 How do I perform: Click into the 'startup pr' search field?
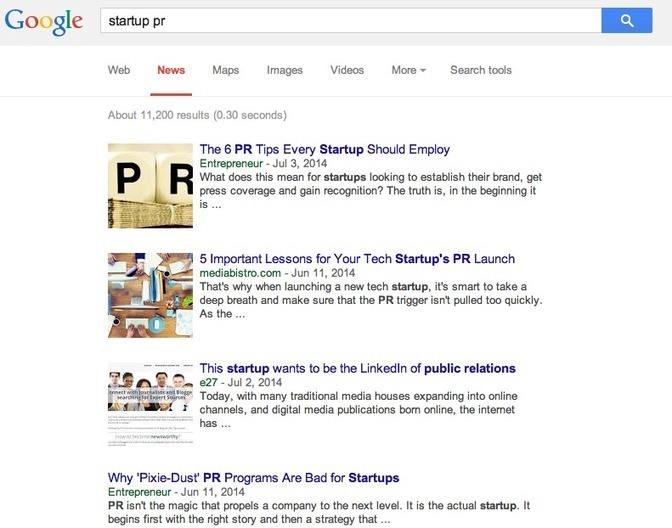350,20
